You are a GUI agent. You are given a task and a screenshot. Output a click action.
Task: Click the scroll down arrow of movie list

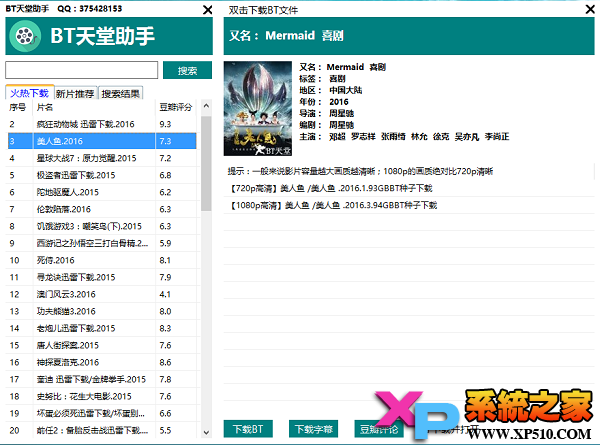point(206,433)
